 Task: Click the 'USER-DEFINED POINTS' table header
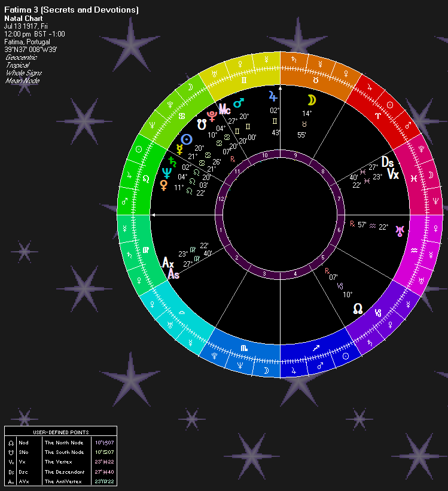click(61, 432)
